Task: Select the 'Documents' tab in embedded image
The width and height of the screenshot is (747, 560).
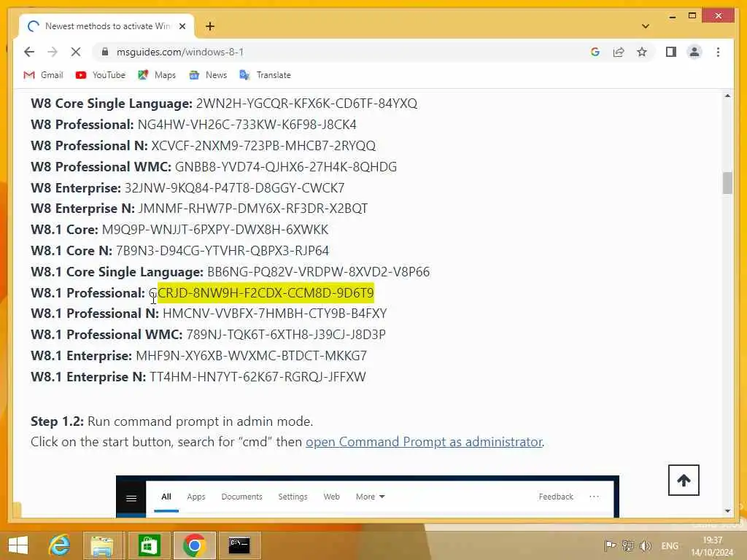Action: pyautogui.click(x=241, y=497)
